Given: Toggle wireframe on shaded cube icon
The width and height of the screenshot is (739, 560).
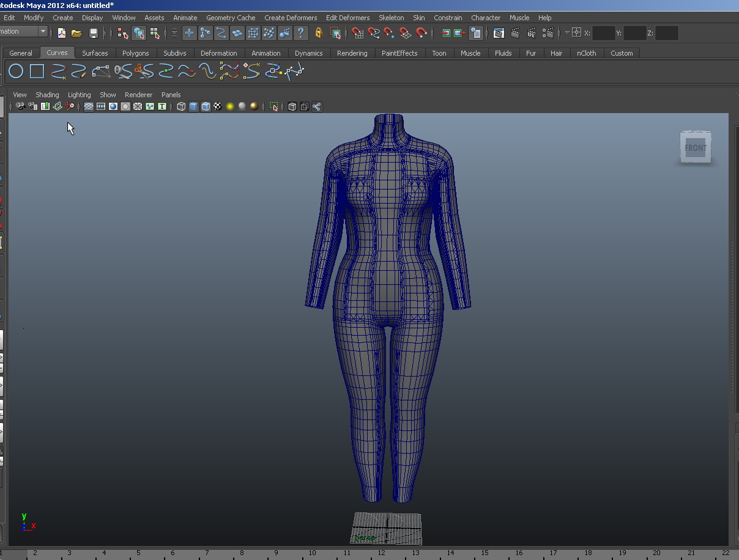Looking at the screenshot, I should [206, 106].
